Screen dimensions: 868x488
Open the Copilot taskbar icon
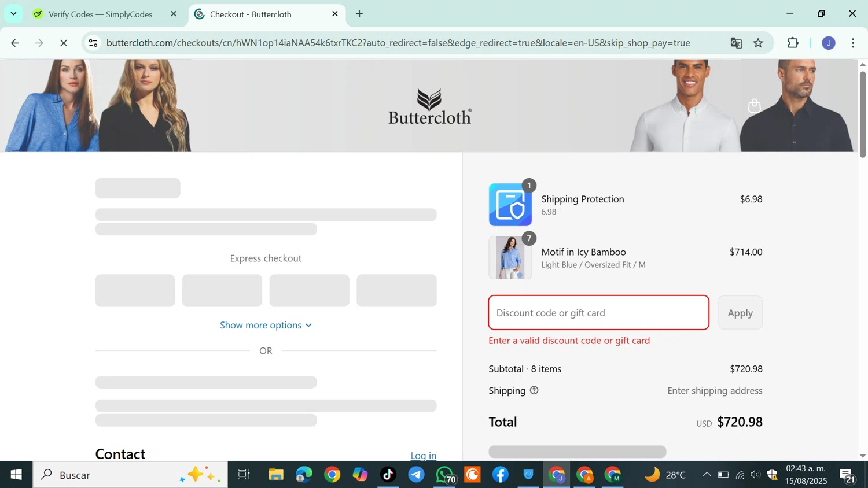[x=360, y=475]
